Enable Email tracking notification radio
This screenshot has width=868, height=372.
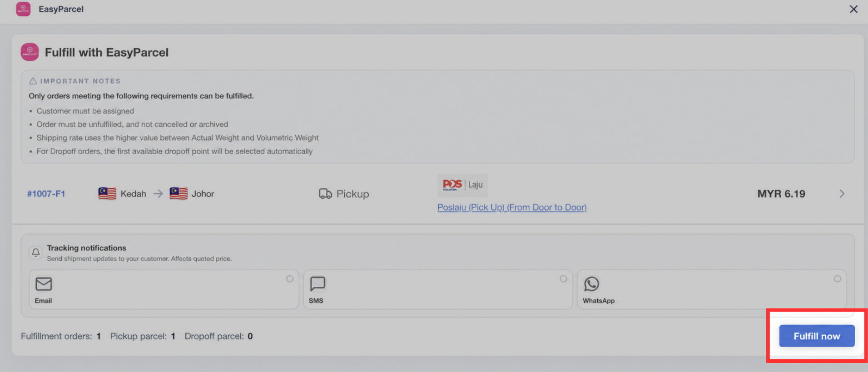pos(290,279)
